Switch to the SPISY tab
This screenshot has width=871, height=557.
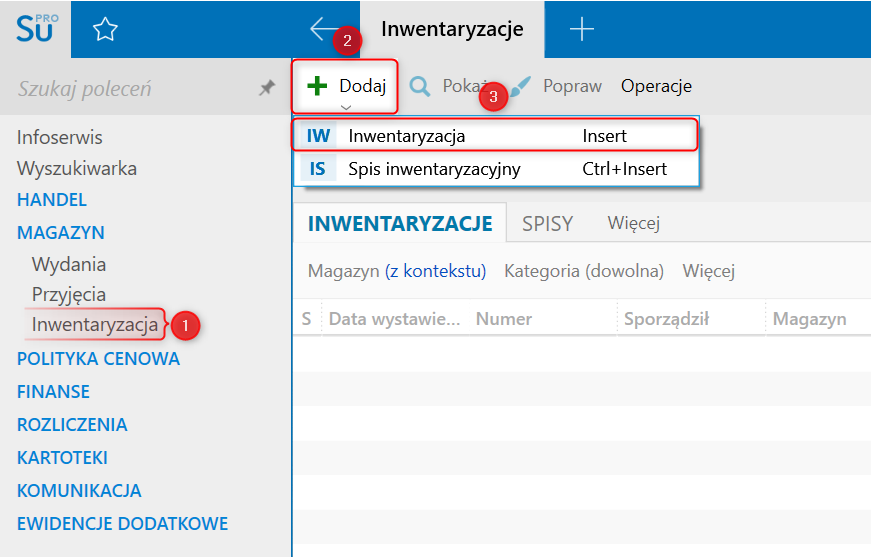[547, 223]
